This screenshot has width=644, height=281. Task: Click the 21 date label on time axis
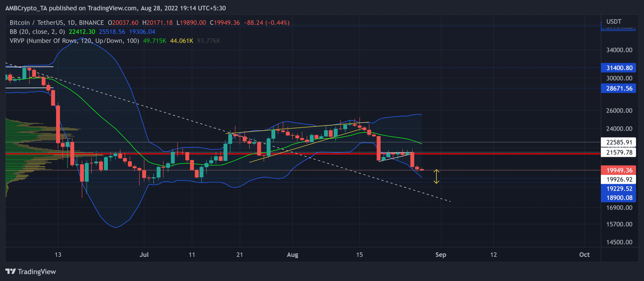pyautogui.click(x=240, y=255)
